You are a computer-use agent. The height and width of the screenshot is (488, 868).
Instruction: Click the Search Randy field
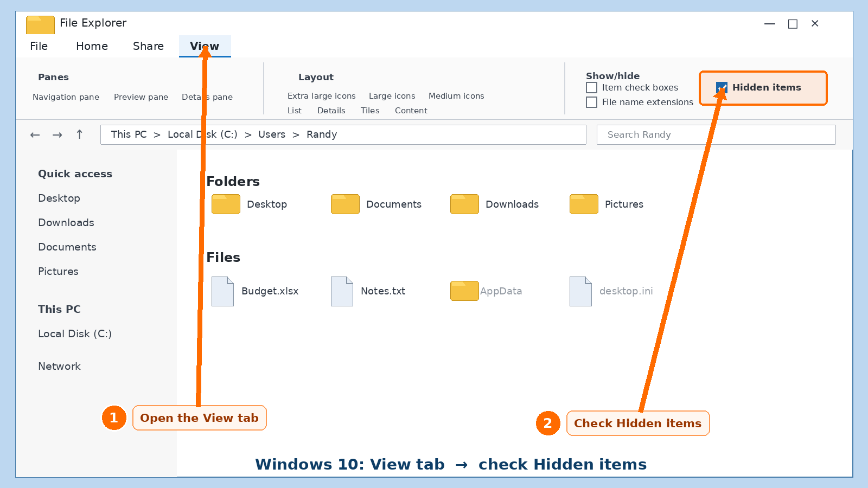pyautogui.click(x=716, y=134)
